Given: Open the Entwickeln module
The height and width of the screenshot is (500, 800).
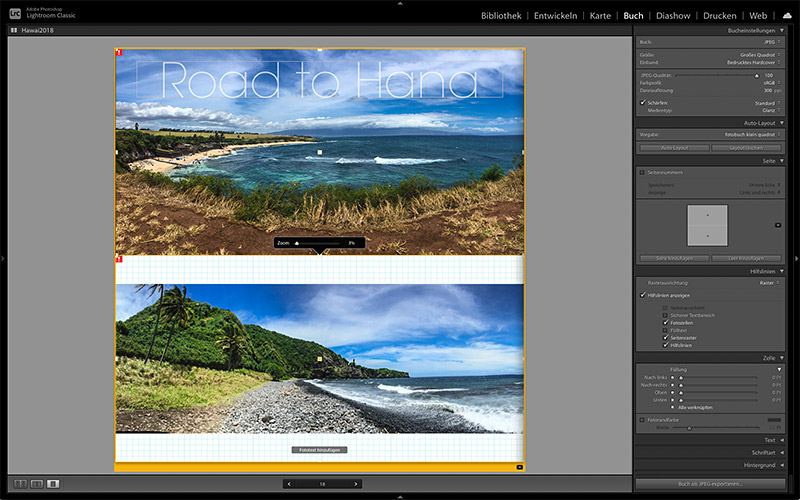Looking at the screenshot, I should point(555,16).
